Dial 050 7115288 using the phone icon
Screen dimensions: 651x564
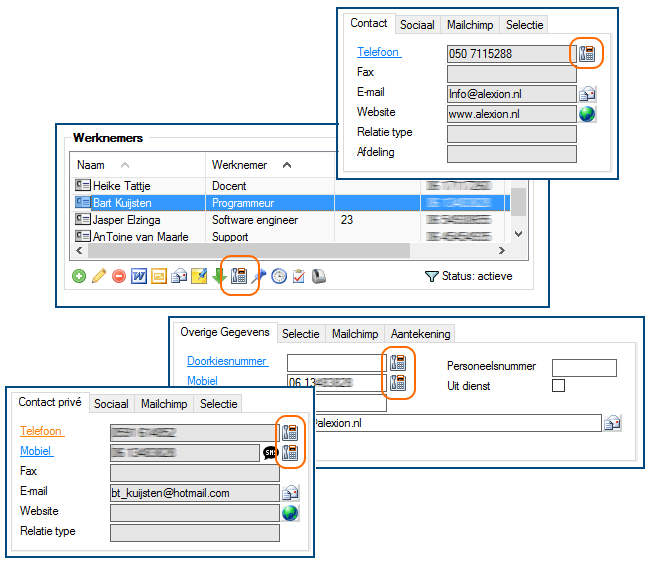tap(587, 54)
